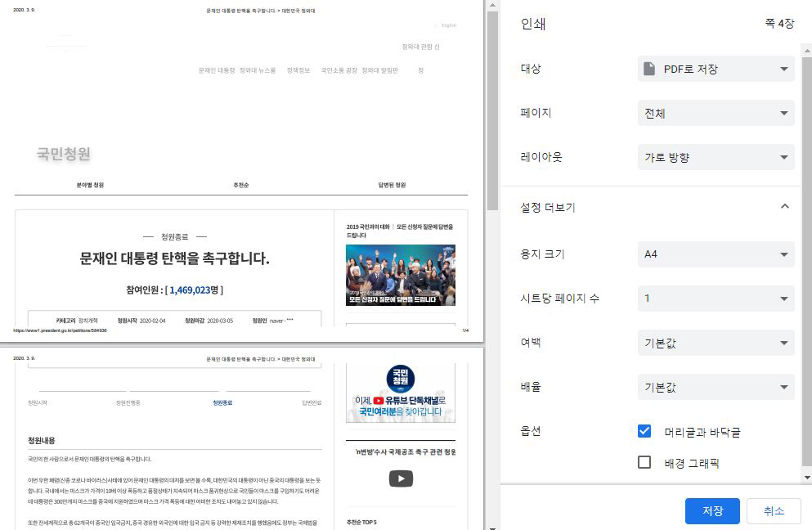
Task: Click the 답변된 청원 tab in preview
Action: click(x=392, y=185)
